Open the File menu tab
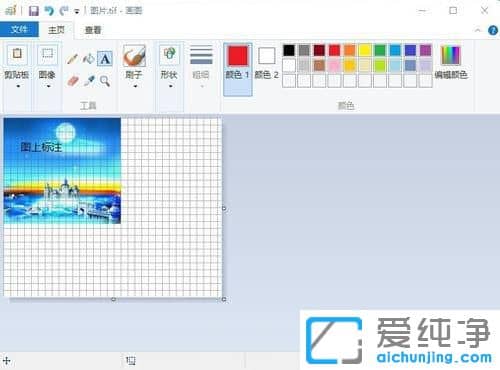This screenshot has width=500, height=370. coord(19,30)
